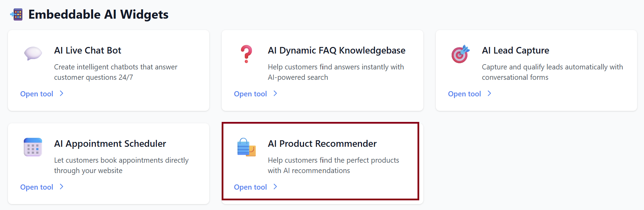Screen dimensions: 644x210
Task: Select the AI Lead Capture card title
Action: pos(515,50)
